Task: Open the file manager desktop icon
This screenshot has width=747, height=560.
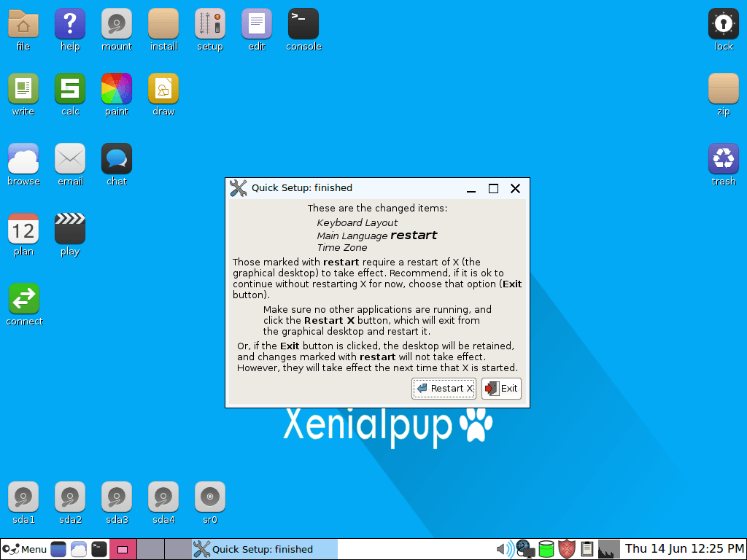Action: (23, 24)
